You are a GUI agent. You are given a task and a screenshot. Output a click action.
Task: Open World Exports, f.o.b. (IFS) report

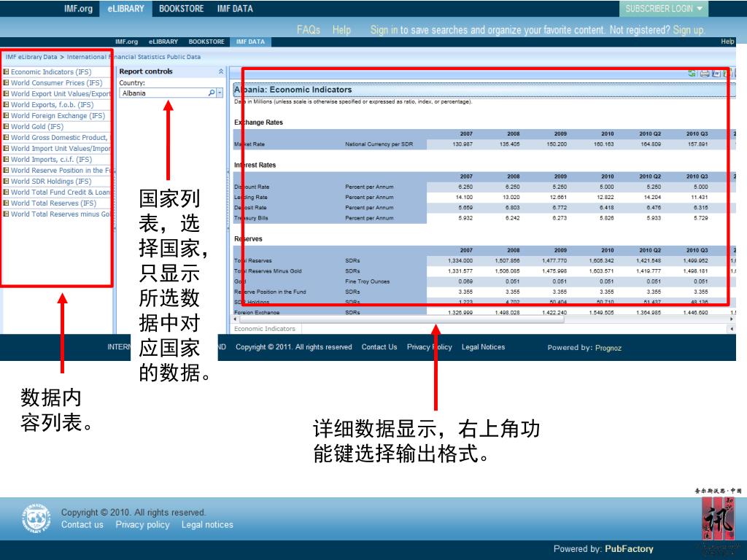pos(52,105)
